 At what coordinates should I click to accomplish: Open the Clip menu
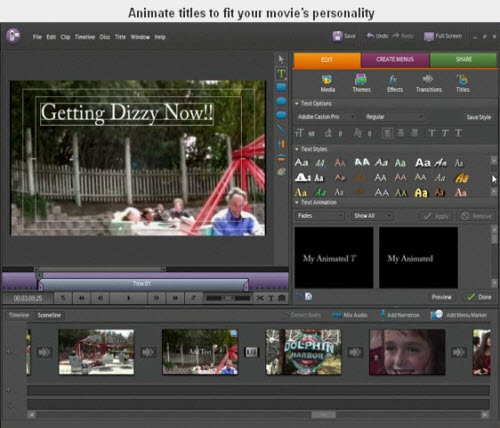[65, 37]
